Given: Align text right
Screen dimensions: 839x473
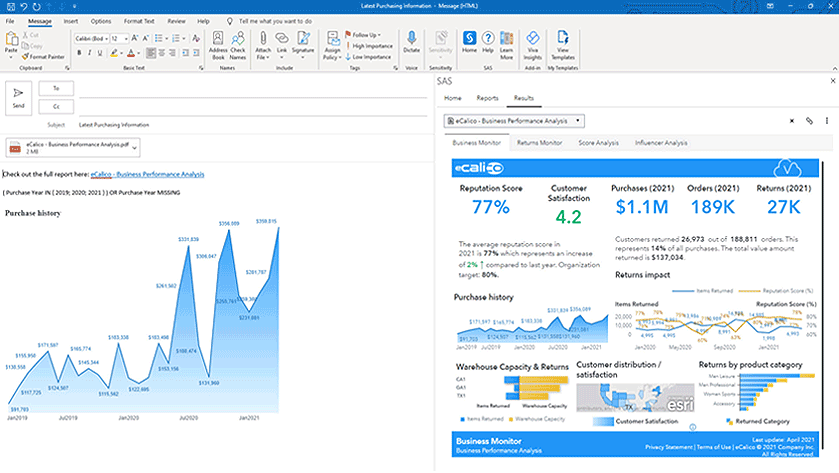Looking at the screenshot, I should 172,53.
